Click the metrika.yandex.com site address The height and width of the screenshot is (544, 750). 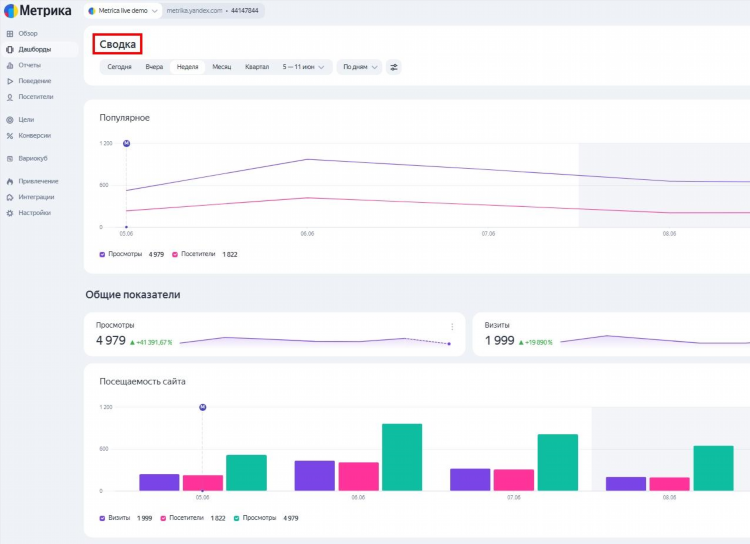pyautogui.click(x=194, y=11)
